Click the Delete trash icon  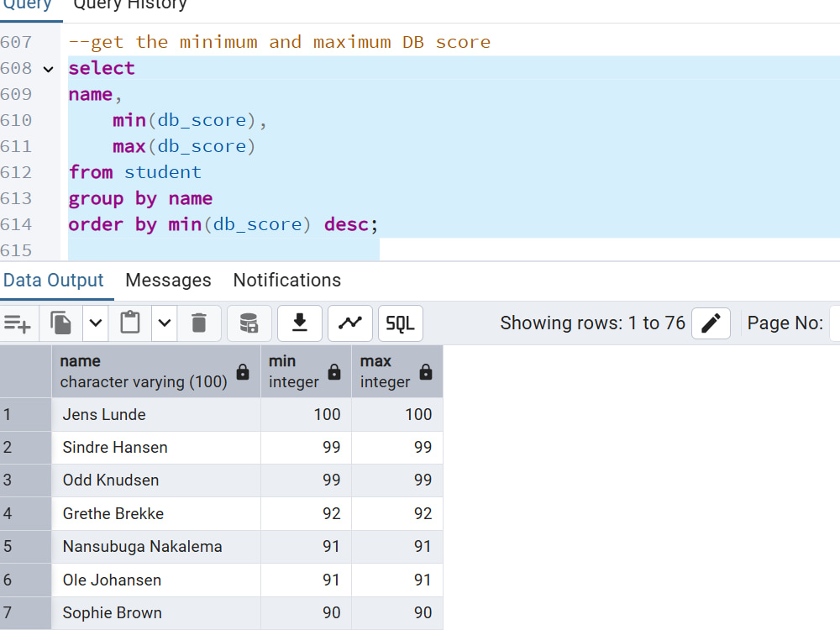pos(199,323)
